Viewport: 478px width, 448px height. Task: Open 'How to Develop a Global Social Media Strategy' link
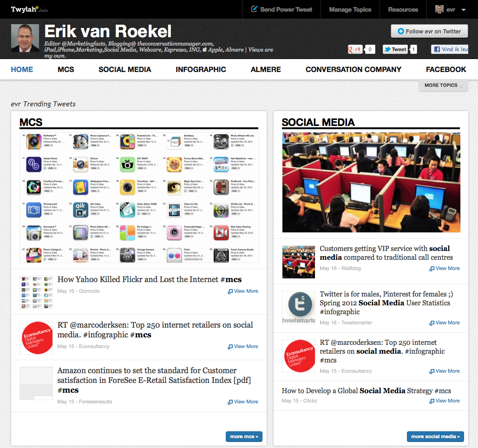(x=366, y=391)
